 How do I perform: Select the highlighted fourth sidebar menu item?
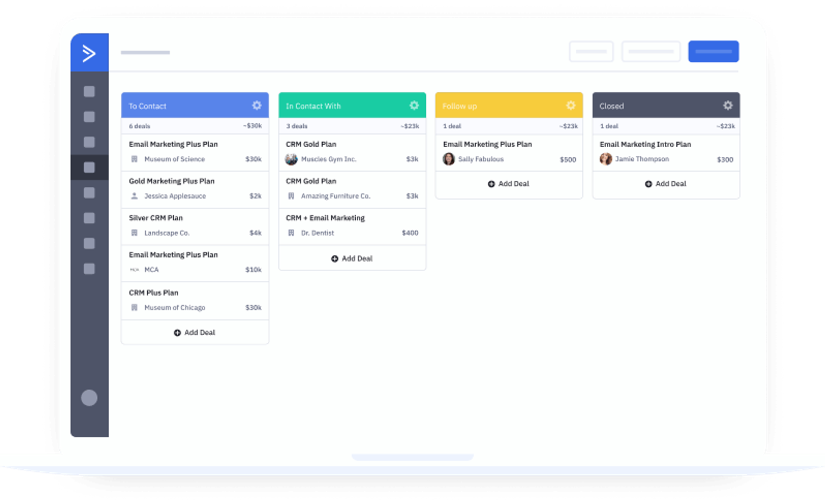pyautogui.click(x=89, y=167)
